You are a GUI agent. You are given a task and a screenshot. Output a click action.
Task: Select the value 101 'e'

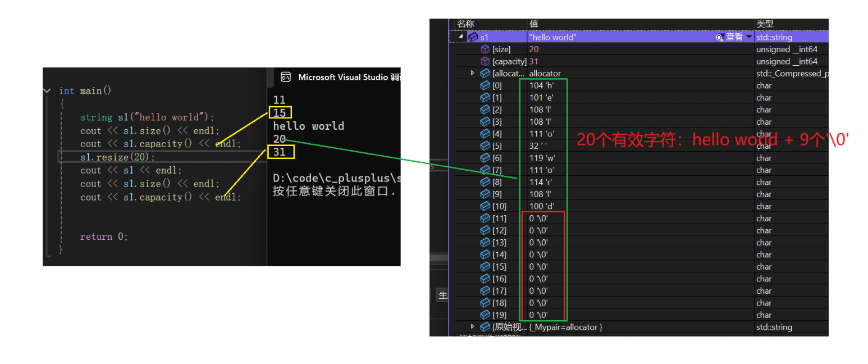[x=541, y=98]
